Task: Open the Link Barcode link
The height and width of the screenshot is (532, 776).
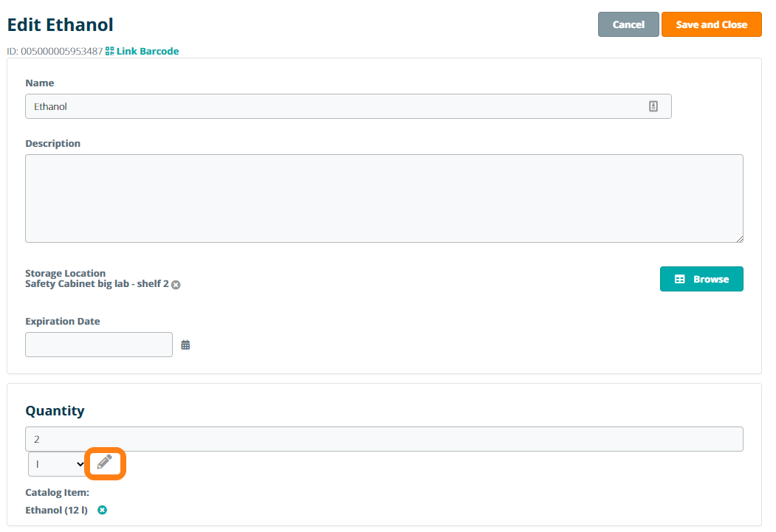Action: coord(148,52)
